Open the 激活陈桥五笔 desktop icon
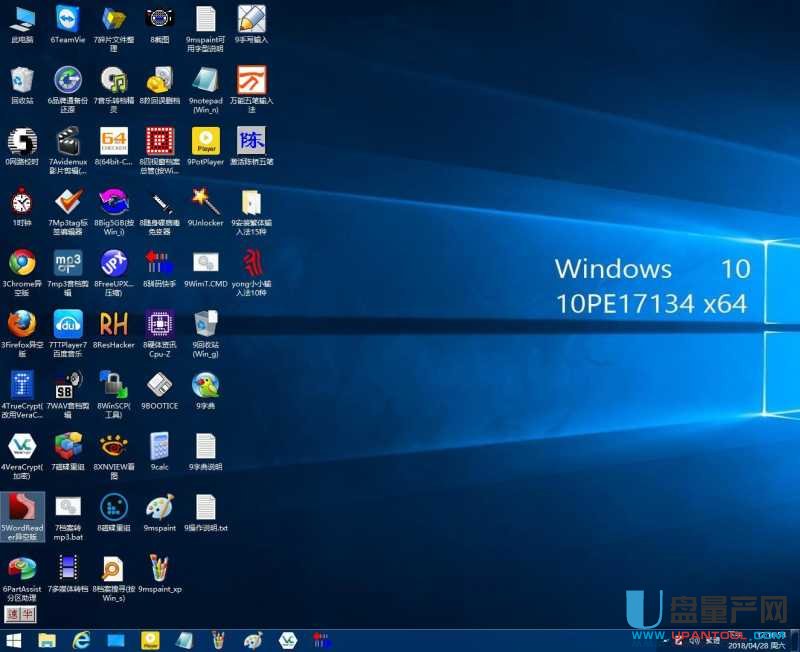 click(x=252, y=146)
